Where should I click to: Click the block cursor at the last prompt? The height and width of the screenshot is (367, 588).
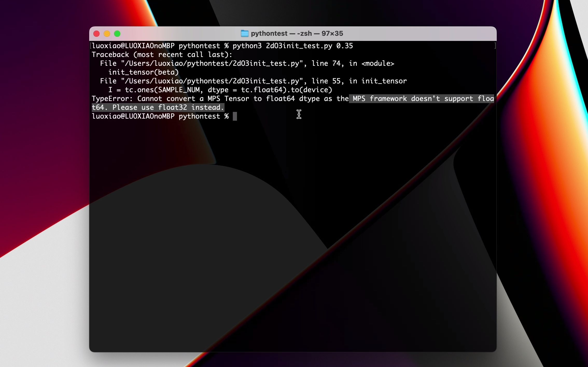coord(235,116)
